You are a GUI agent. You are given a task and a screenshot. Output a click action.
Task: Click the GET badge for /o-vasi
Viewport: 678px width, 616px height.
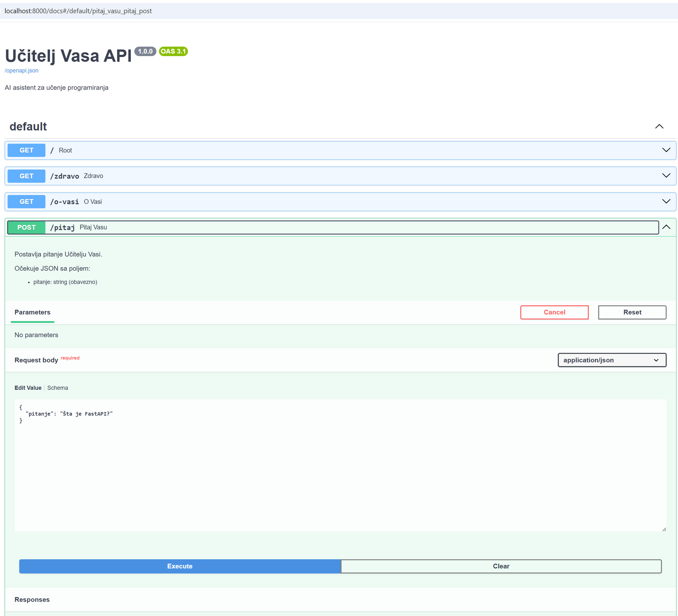26,202
